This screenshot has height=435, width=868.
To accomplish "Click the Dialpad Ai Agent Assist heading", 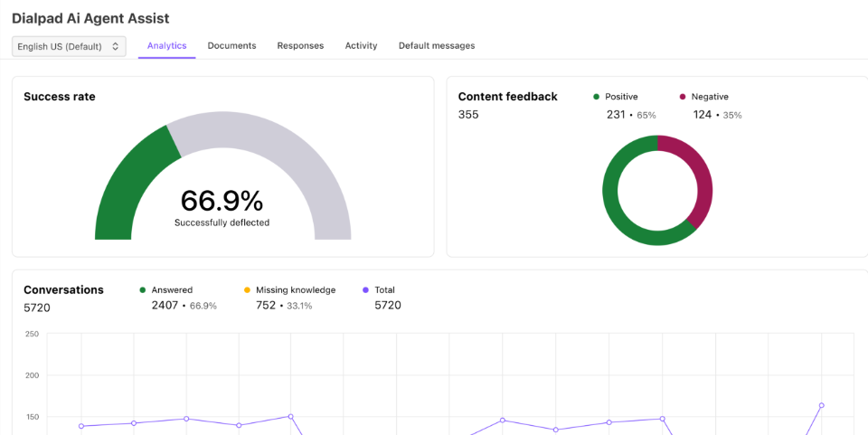I will click(x=90, y=18).
